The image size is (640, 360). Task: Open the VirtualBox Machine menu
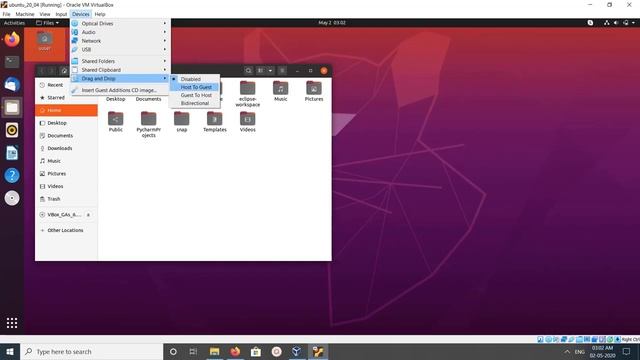tap(25, 14)
